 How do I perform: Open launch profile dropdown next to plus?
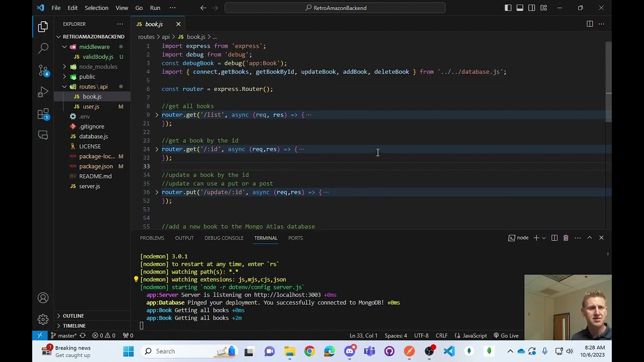[x=544, y=238]
